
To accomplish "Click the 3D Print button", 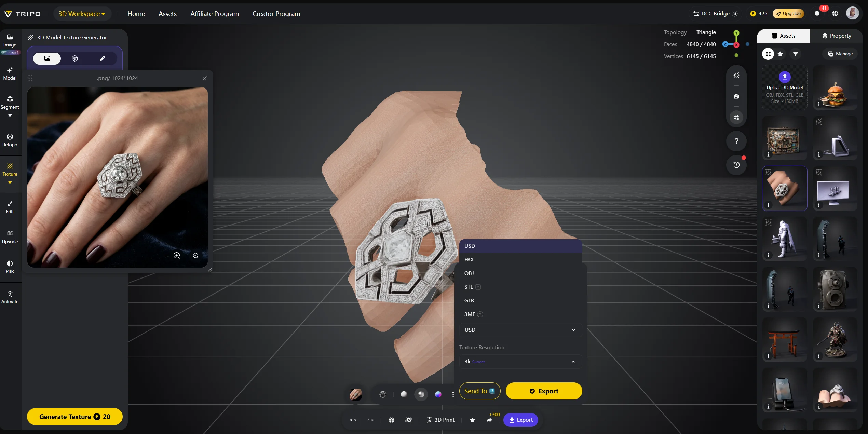I will (440, 420).
